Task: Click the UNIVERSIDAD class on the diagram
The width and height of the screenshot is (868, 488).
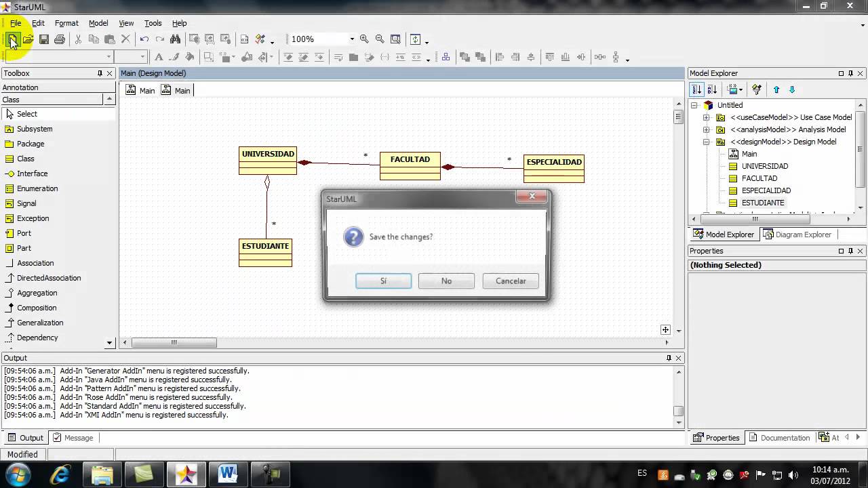Action: (x=268, y=161)
